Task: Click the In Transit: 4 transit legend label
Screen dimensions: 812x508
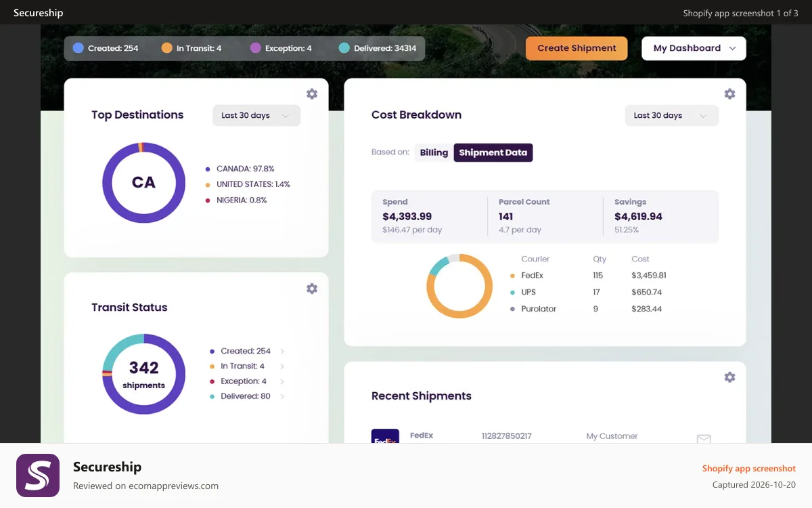Action: [242, 366]
